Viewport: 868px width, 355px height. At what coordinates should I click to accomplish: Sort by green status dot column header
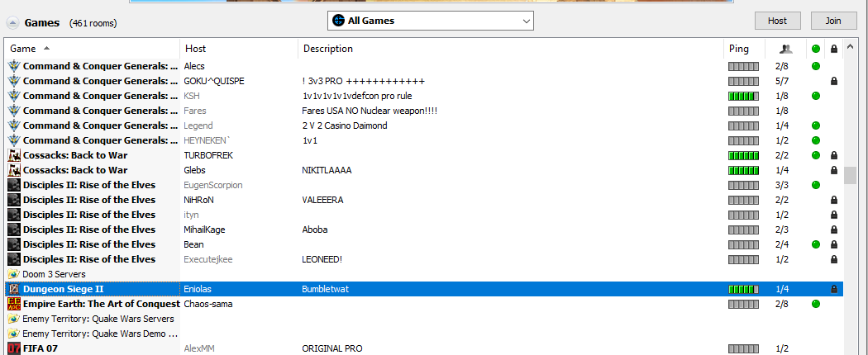[815, 49]
